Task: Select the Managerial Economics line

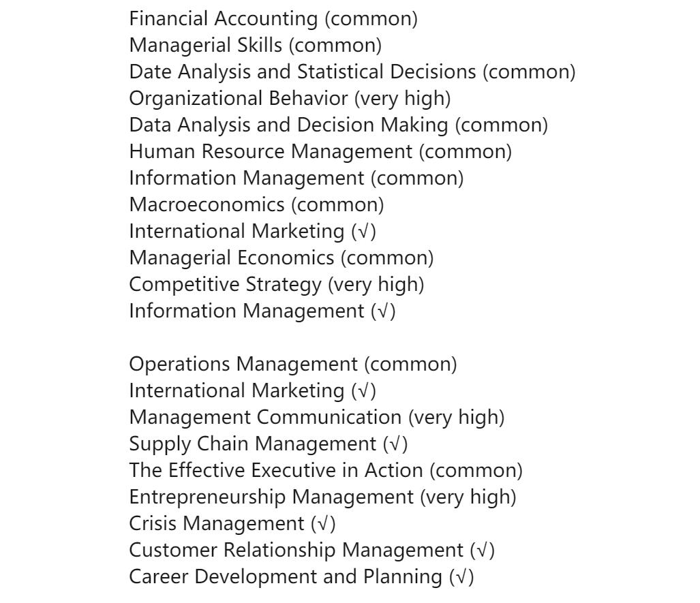Action: click(281, 258)
